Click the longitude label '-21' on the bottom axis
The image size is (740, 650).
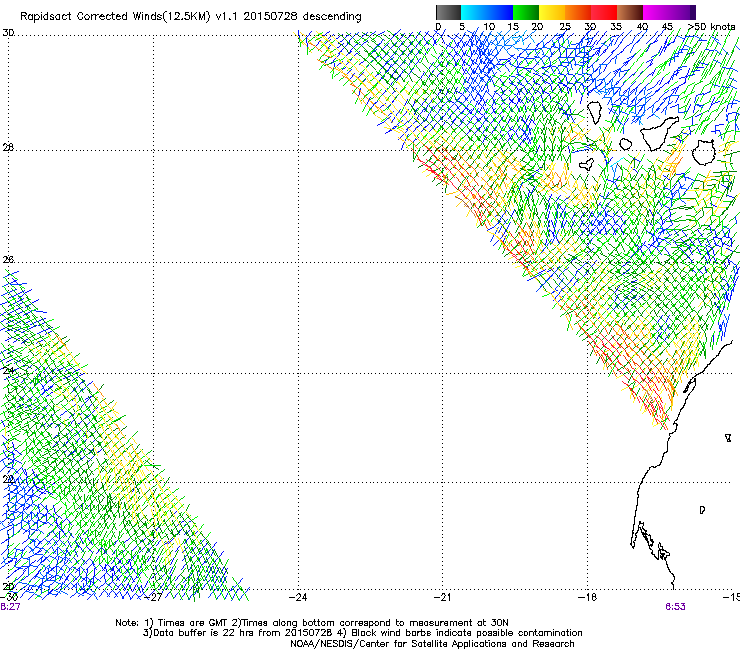pyautogui.click(x=443, y=597)
